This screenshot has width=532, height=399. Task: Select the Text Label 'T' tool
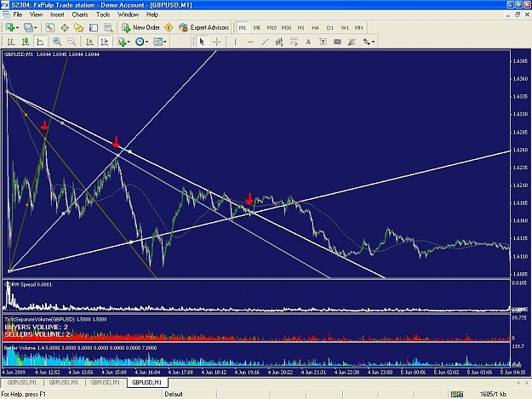[x=323, y=42]
